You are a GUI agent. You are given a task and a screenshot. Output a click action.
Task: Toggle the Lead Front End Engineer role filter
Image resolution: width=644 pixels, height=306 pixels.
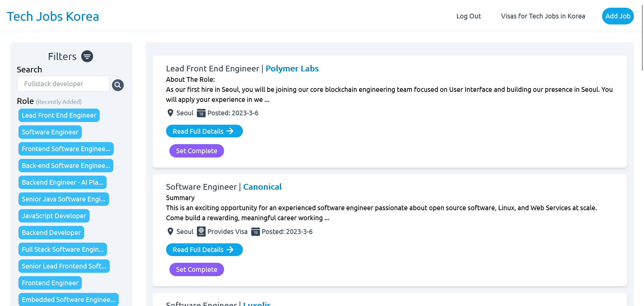pos(59,115)
